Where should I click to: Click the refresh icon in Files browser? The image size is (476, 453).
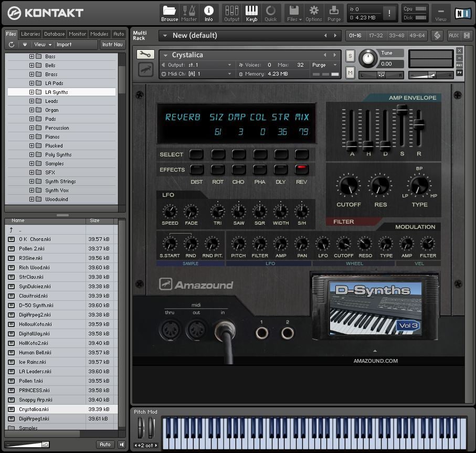tap(12, 45)
